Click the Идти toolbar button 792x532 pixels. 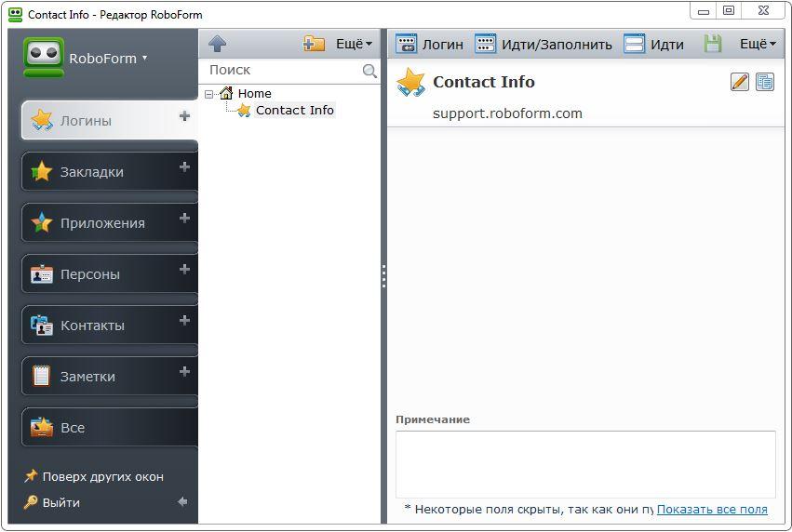tap(653, 44)
